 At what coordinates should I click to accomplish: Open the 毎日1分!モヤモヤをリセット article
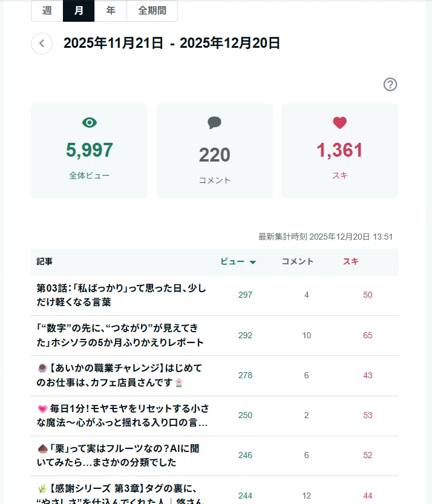click(123, 415)
